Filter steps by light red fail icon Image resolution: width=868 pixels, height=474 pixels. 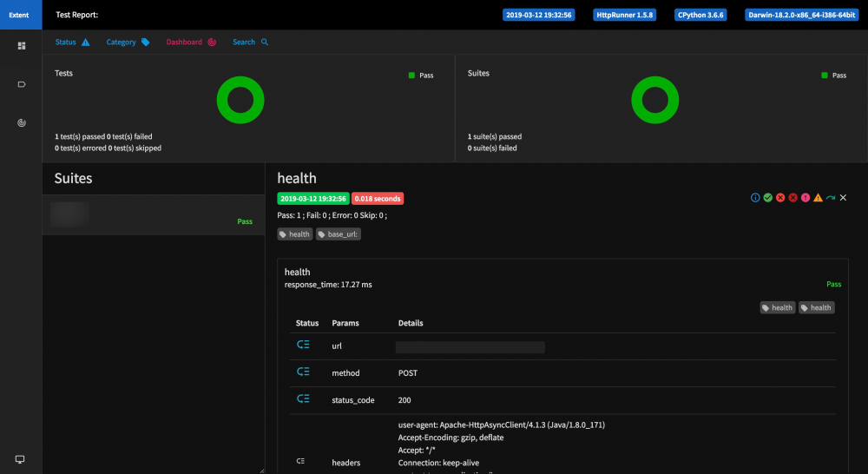[x=780, y=198]
